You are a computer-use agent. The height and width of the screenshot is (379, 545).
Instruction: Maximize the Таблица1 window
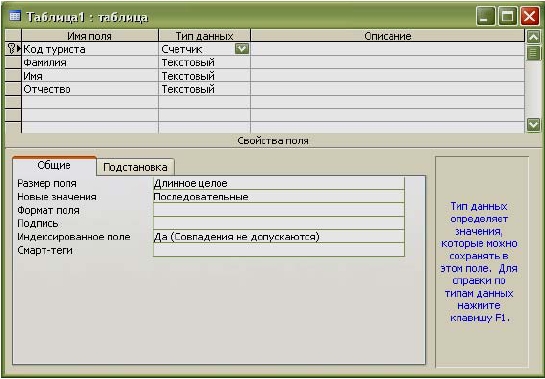pyautogui.click(x=507, y=17)
